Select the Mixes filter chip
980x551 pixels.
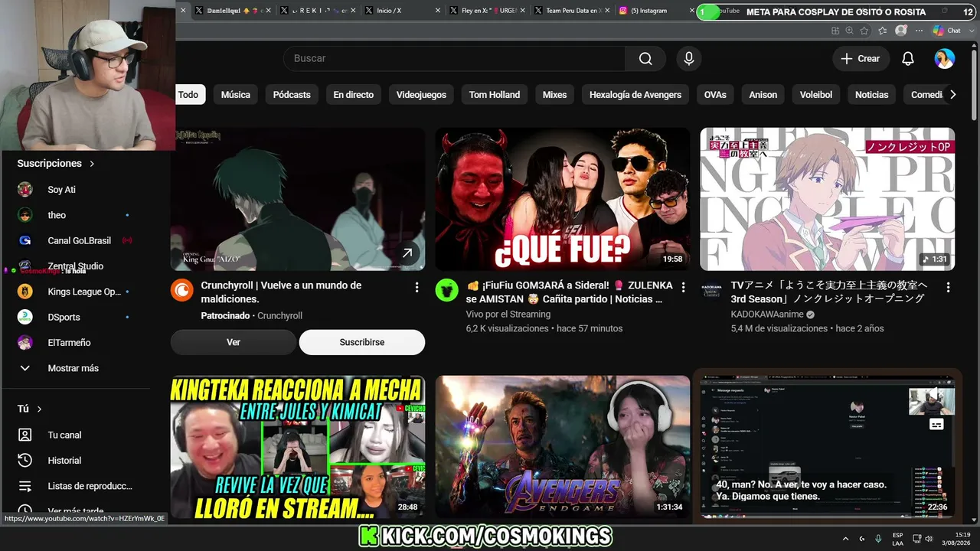[x=555, y=95]
